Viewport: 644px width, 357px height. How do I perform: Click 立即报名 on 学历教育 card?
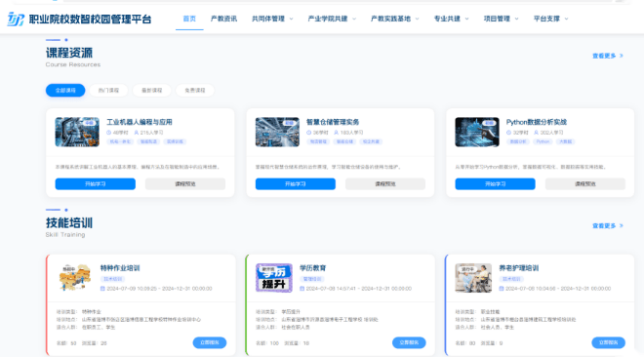click(x=409, y=342)
